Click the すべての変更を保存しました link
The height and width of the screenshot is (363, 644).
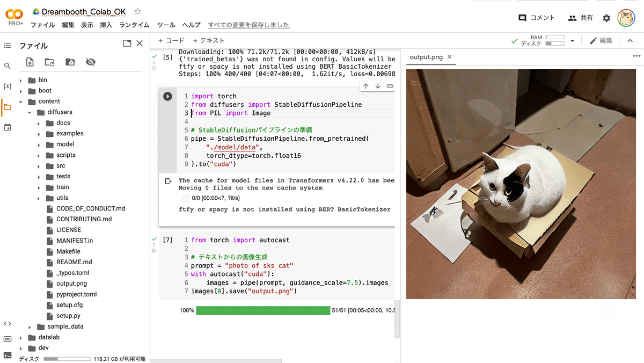click(248, 25)
